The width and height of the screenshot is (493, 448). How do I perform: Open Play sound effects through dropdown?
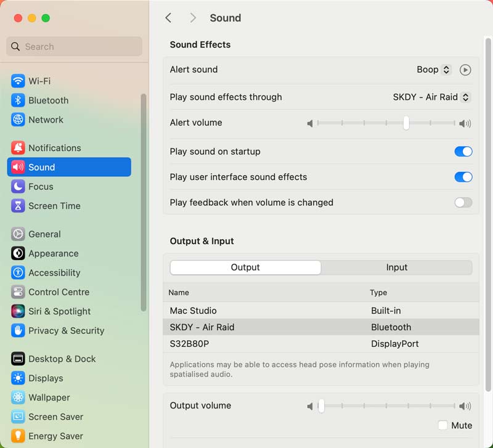click(431, 97)
